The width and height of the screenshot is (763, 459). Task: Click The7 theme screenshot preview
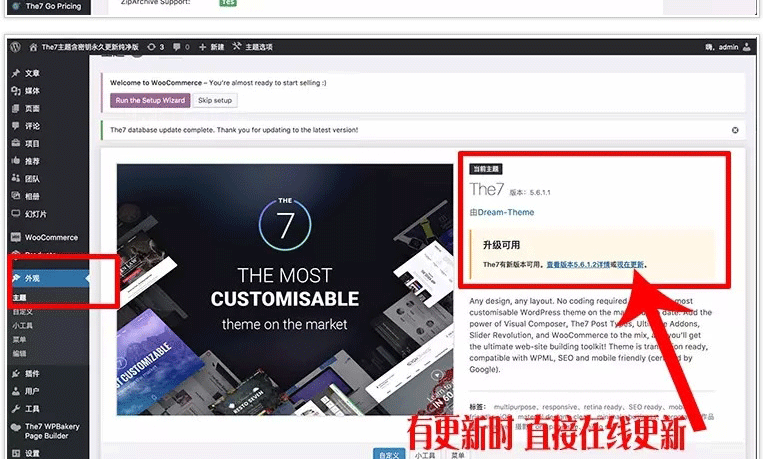[x=285, y=289]
